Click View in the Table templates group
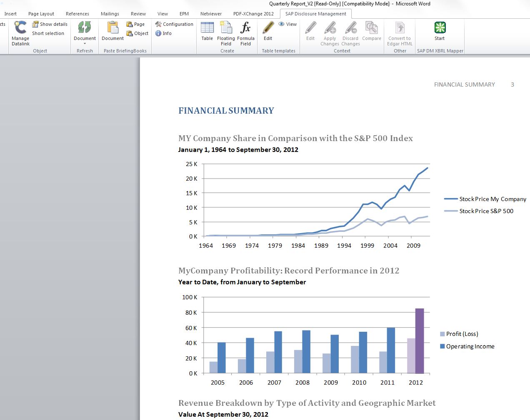The height and width of the screenshot is (420, 530). coord(287,24)
